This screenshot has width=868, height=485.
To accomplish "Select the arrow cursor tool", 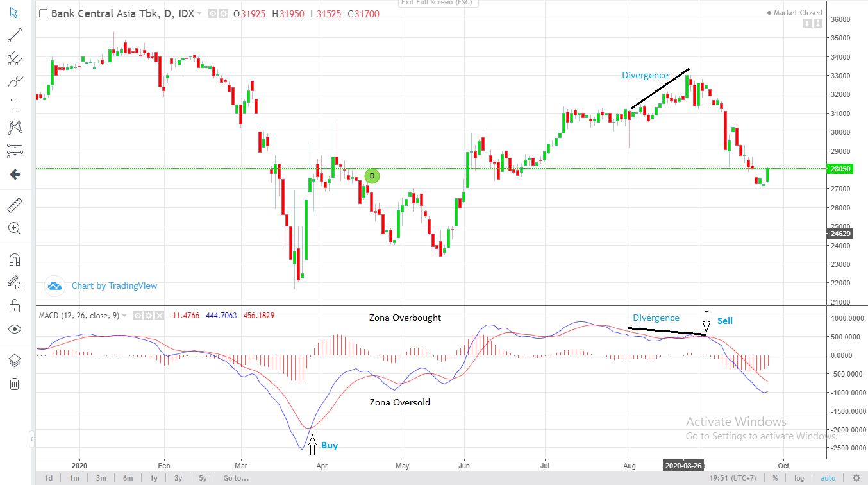I will pos(15,12).
